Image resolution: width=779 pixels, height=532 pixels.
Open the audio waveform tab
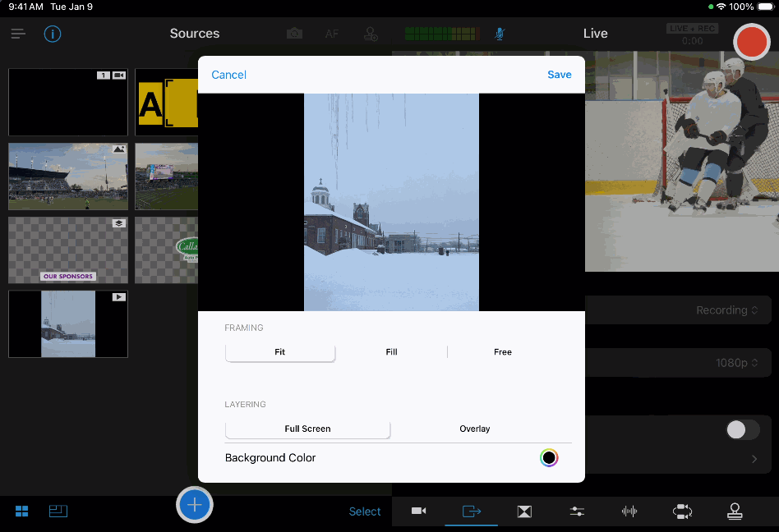(629, 511)
